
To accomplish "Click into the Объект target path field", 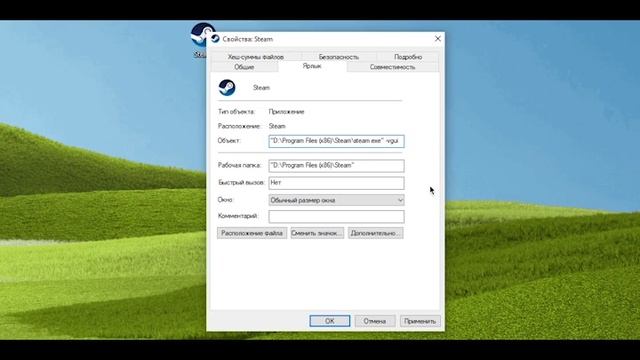I will [336, 141].
